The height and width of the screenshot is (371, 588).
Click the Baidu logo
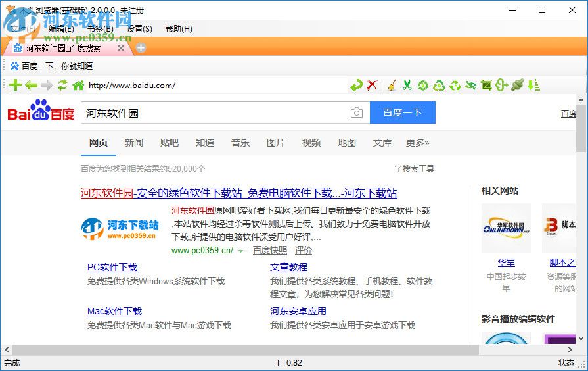(41, 111)
